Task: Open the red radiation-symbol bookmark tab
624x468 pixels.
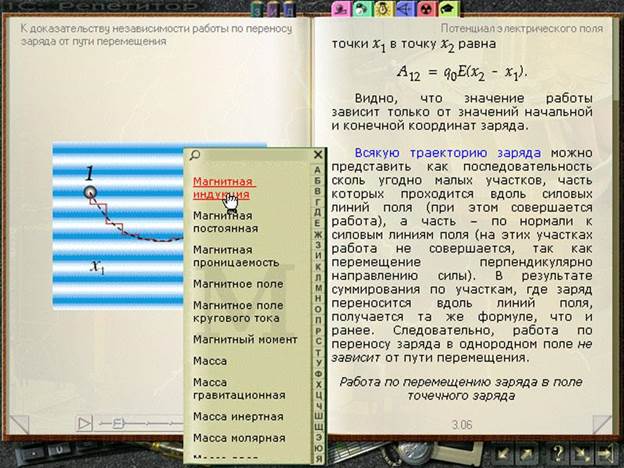Action: click(426, 9)
